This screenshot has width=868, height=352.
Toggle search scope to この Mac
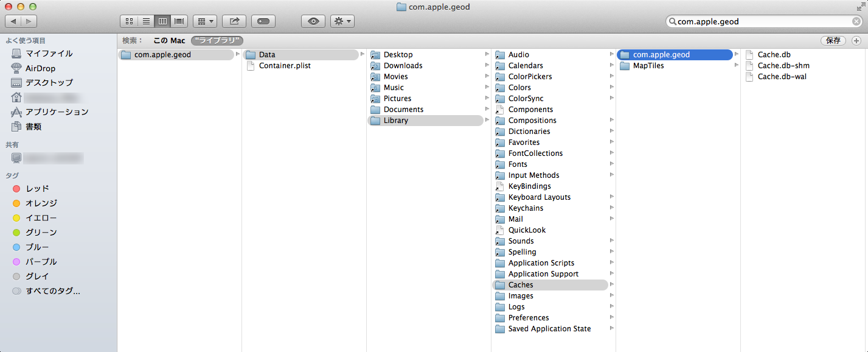tap(169, 41)
